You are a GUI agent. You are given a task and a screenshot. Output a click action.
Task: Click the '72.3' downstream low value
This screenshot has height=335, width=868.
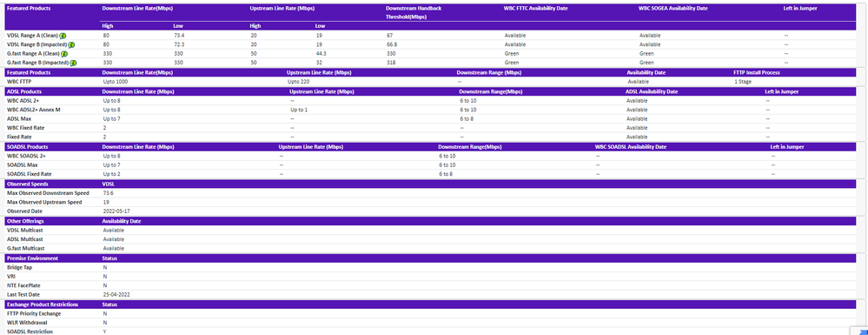[178, 44]
